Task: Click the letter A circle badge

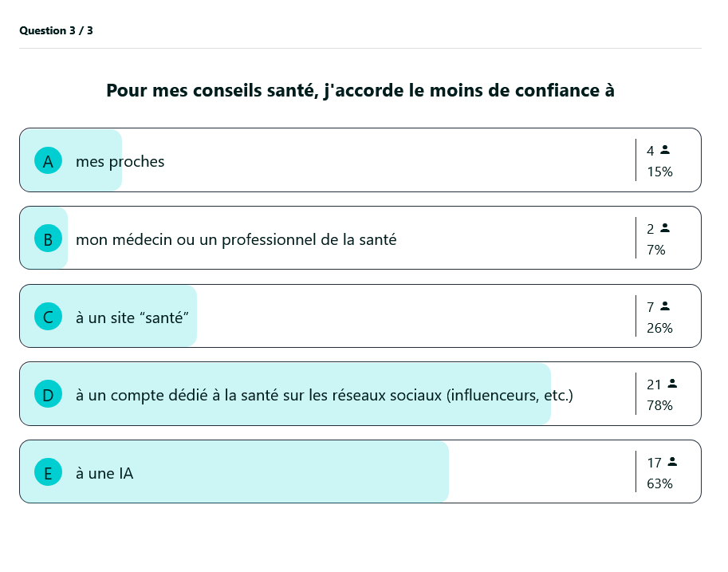Action: pyautogui.click(x=48, y=161)
